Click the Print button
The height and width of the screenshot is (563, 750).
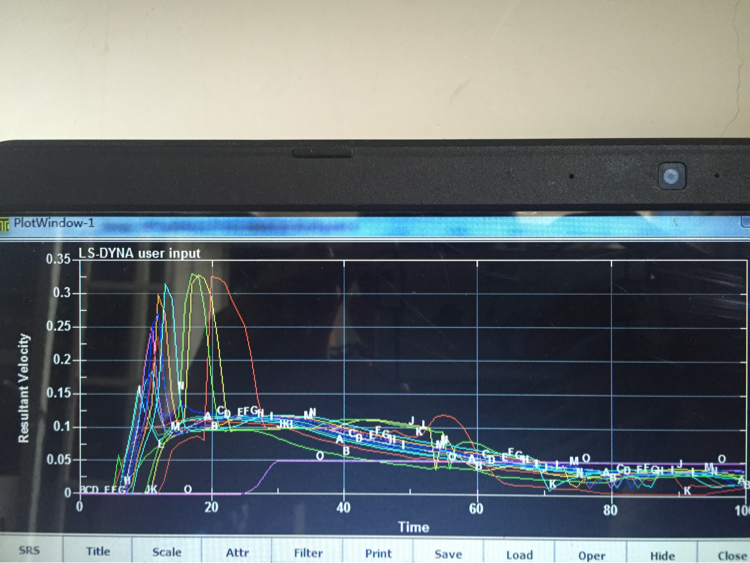tap(378, 553)
